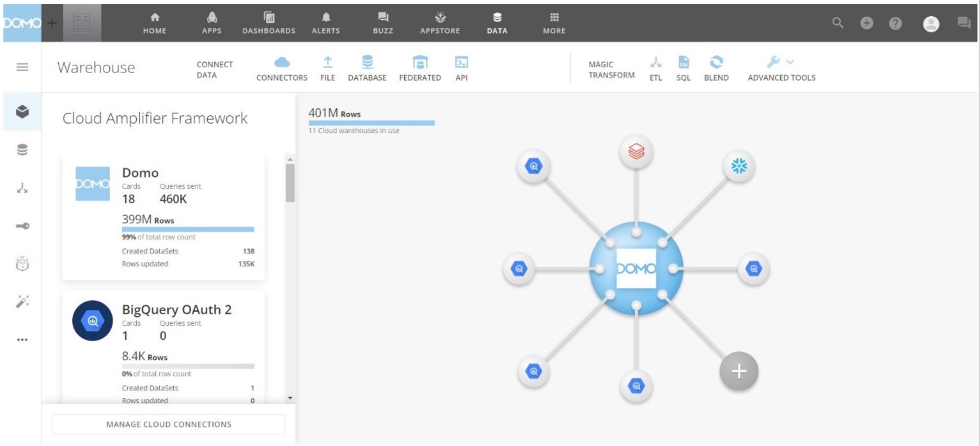The image size is (980, 446).
Task: Launch the ETL Magic Transform tool
Action: [x=655, y=67]
